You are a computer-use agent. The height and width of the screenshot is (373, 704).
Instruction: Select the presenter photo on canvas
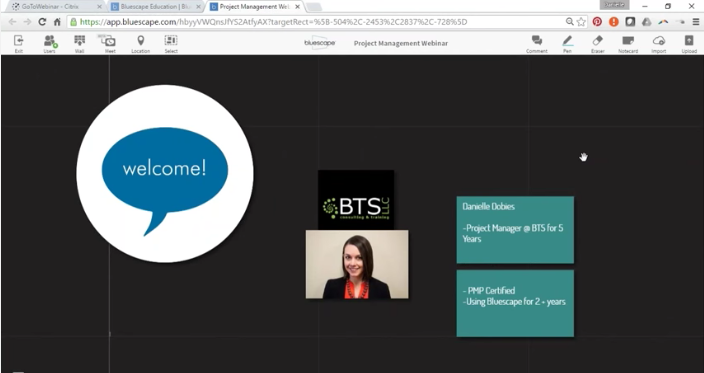pyautogui.click(x=357, y=264)
